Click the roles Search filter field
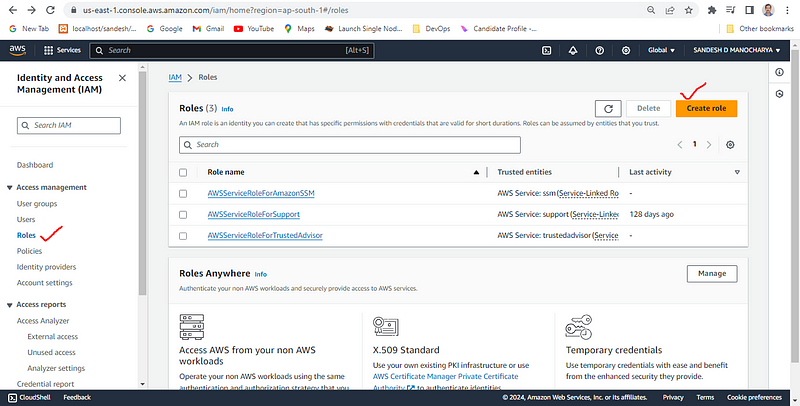 [x=349, y=145]
